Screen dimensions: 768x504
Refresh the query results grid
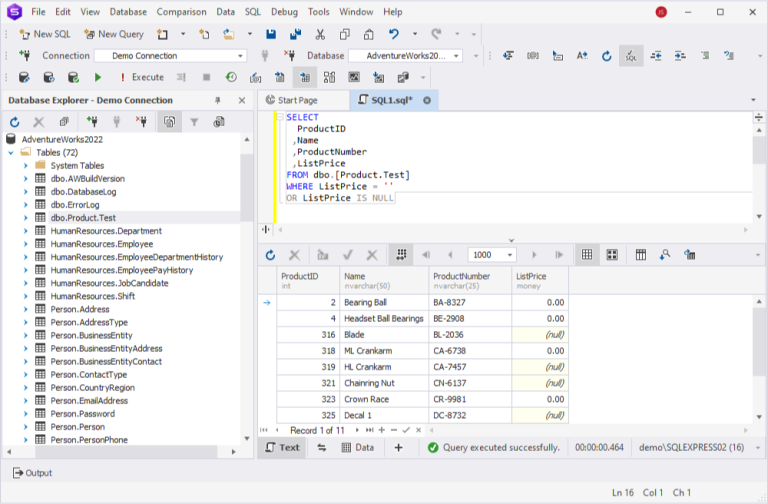(270, 255)
